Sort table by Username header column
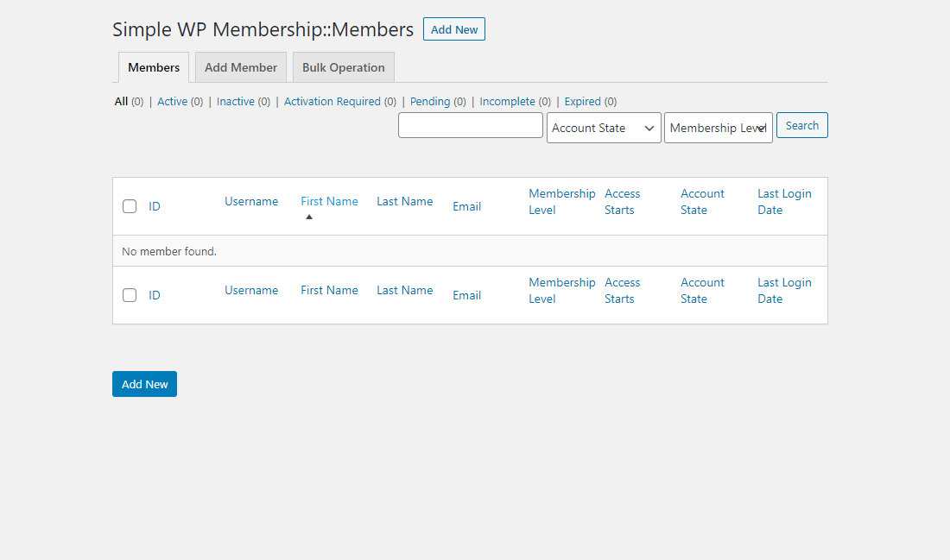Image resolution: width=950 pixels, height=560 pixels. coord(251,201)
